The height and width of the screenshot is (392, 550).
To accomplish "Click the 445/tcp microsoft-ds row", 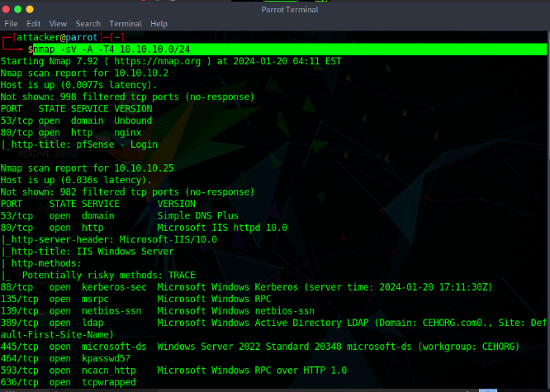I will point(165,347).
